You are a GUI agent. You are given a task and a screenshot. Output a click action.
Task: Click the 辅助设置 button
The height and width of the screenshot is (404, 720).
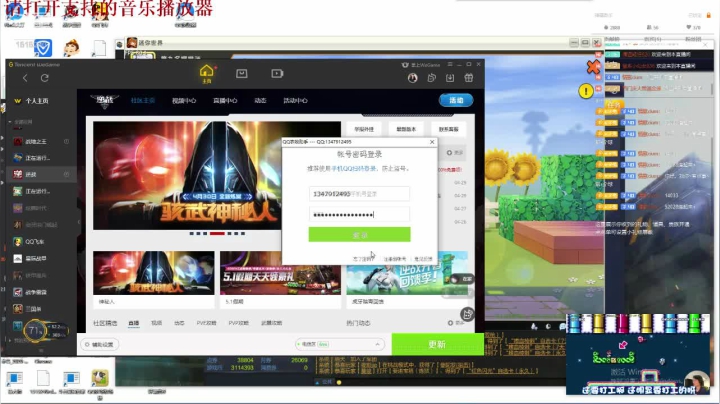pyautogui.click(x=100, y=344)
